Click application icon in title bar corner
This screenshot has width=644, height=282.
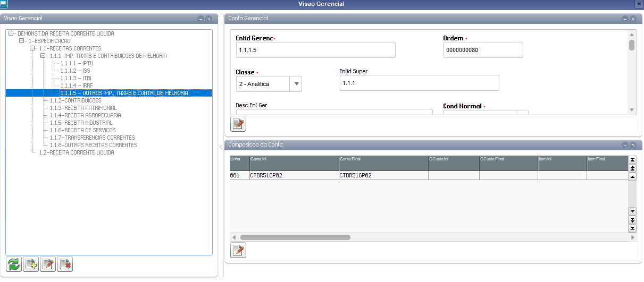4,4
